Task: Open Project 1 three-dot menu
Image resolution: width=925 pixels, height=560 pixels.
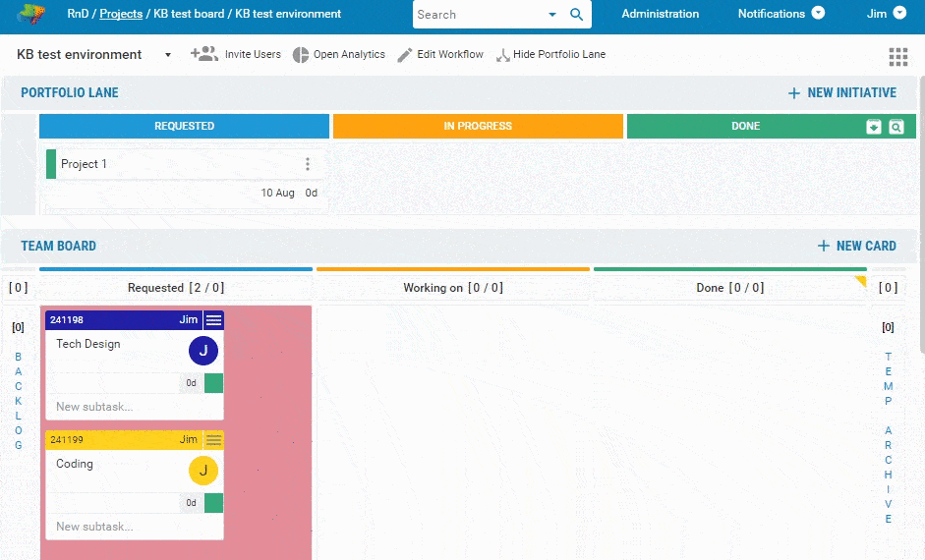Action: click(x=308, y=164)
